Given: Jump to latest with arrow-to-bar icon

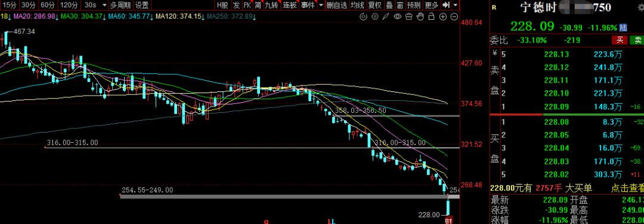Looking at the screenshot, I should [447, 5].
